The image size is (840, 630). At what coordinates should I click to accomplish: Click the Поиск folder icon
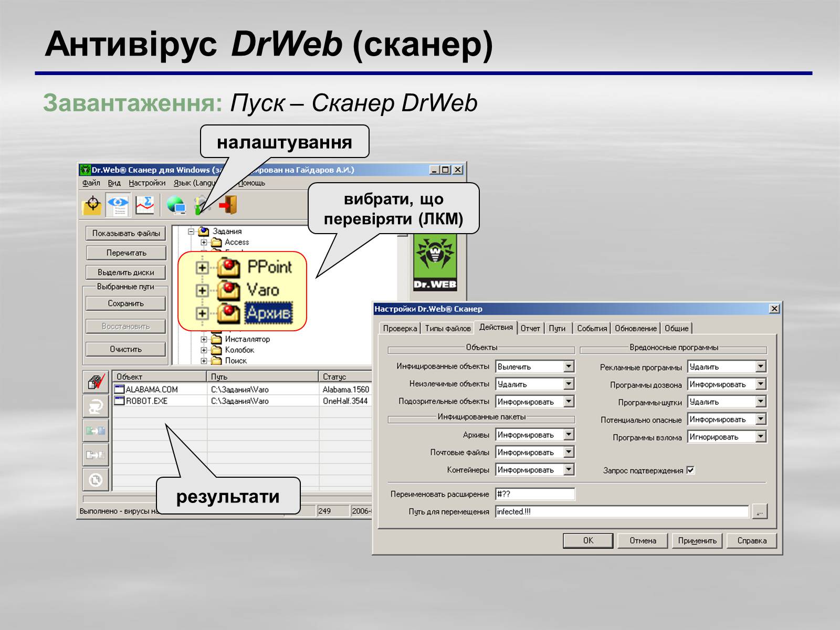coord(216,361)
